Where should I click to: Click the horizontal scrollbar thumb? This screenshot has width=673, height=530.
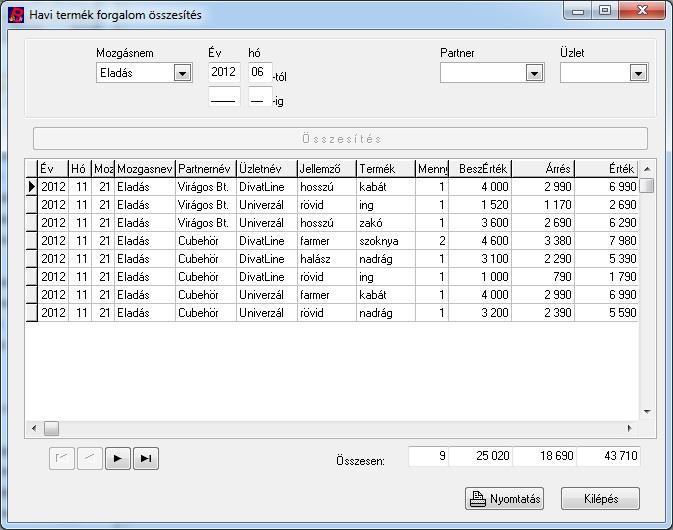[52, 428]
